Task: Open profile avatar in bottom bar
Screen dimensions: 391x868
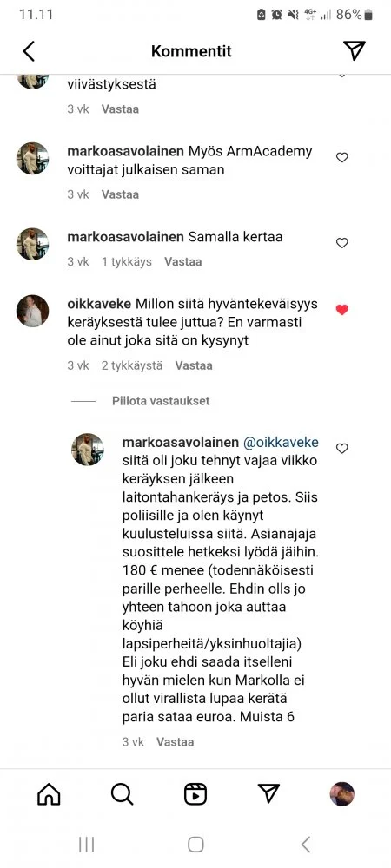Action: (341, 794)
